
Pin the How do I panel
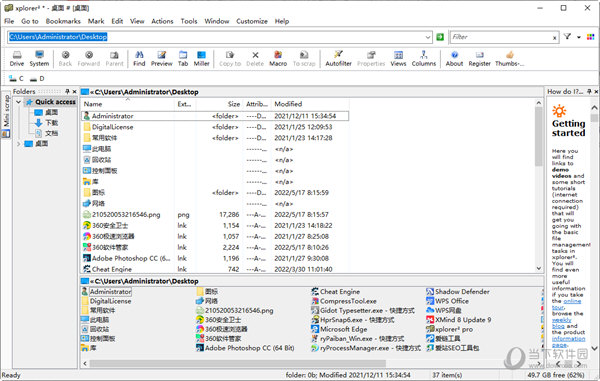(589, 91)
